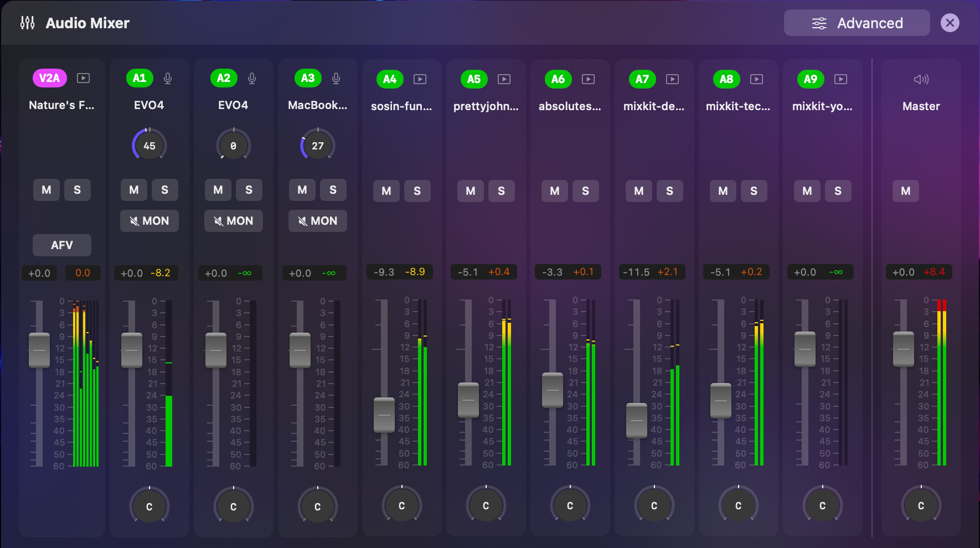This screenshot has width=980, height=548.
Task: Click the prettyjohn... channel name
Action: [x=486, y=106]
